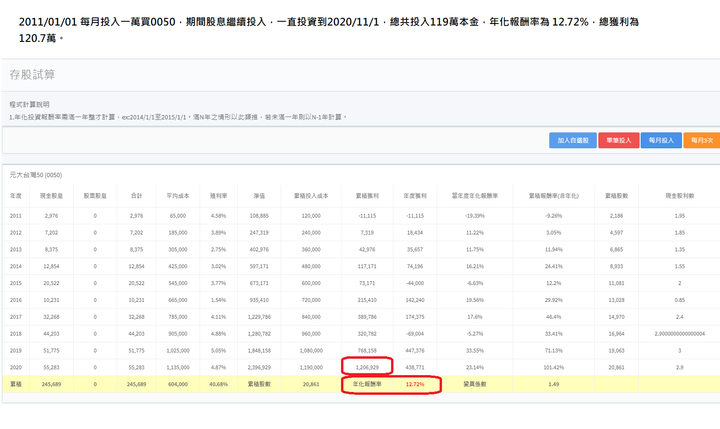The height and width of the screenshot is (429, 720).
Task: Click the 174,375 annual profit cell
Action: 415,317
